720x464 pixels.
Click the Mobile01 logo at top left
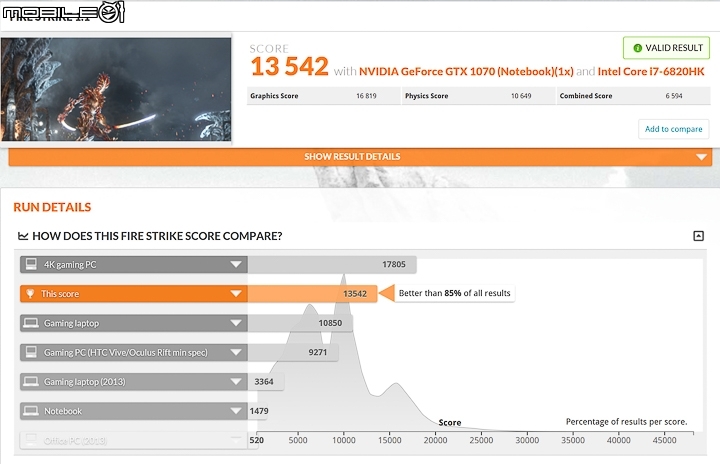[x=63, y=12]
